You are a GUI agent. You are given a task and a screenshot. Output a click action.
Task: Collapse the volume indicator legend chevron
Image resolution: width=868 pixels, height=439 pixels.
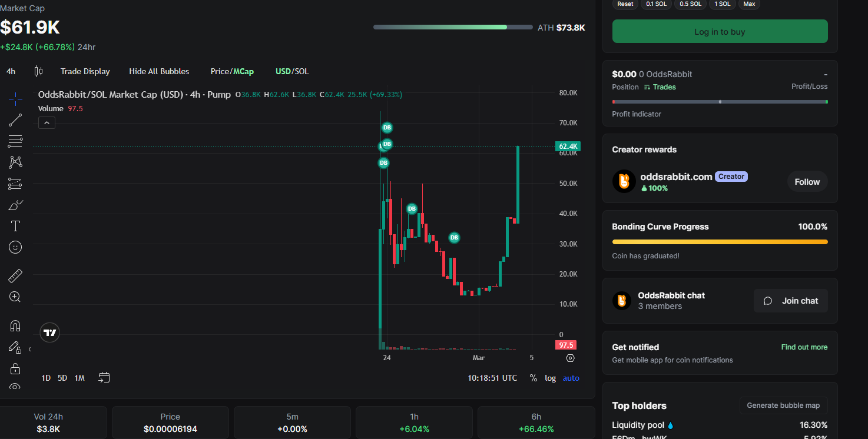[x=47, y=122]
